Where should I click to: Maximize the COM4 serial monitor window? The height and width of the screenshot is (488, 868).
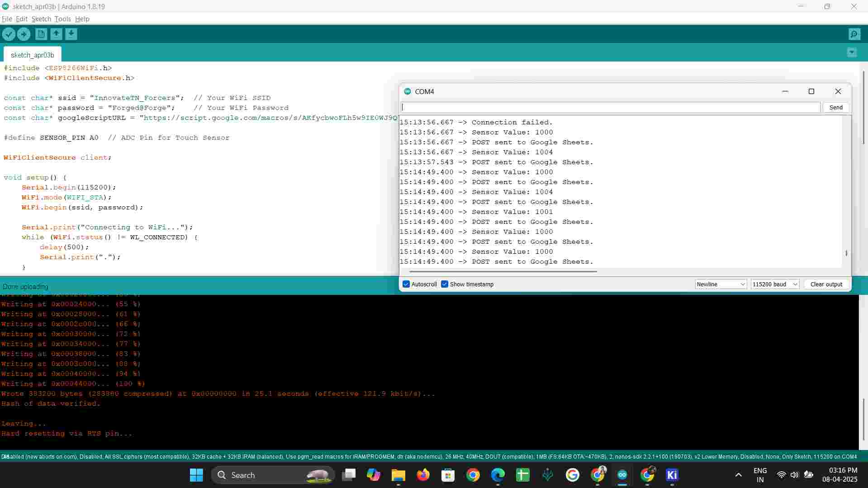(811, 91)
